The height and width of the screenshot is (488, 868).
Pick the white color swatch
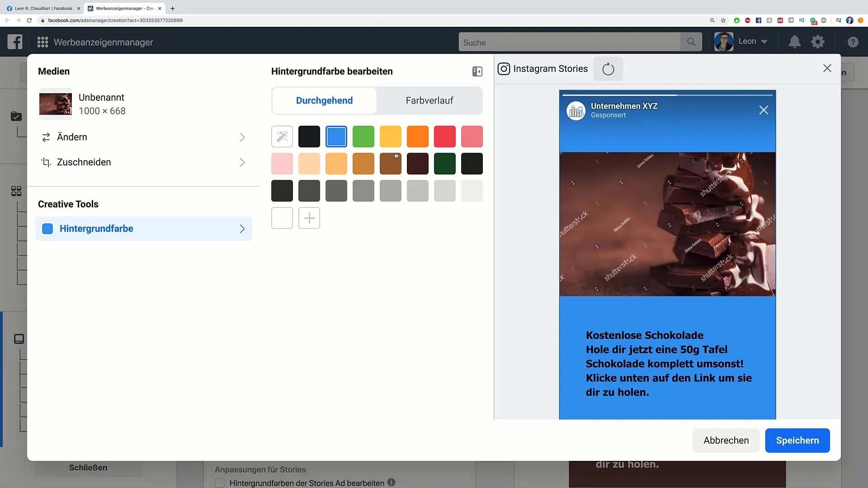pos(282,218)
